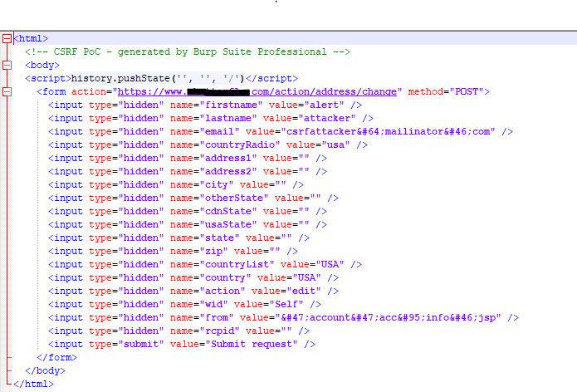The height and width of the screenshot is (392, 577).
Task: Click the closing html tag
Action: [x=33, y=384]
